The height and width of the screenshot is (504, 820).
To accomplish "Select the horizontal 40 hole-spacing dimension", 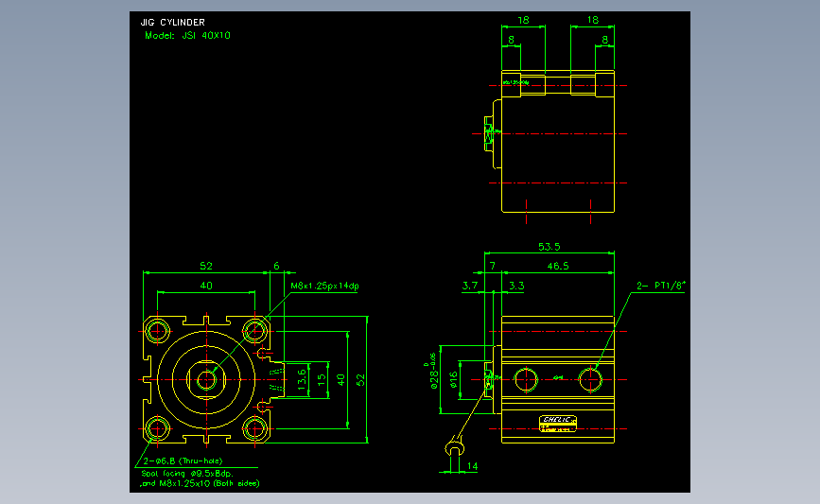I will click(206, 286).
